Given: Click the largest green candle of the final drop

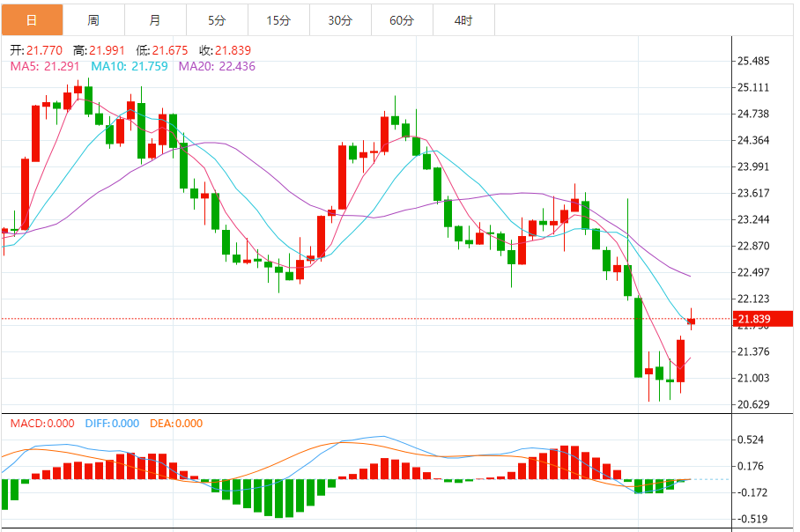Looking at the screenshot, I should [x=638, y=337].
